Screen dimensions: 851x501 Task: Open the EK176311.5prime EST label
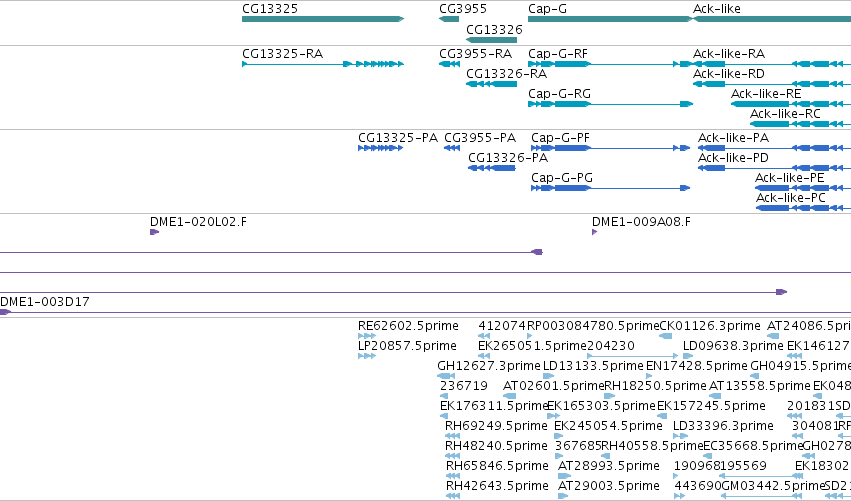tap(493, 406)
